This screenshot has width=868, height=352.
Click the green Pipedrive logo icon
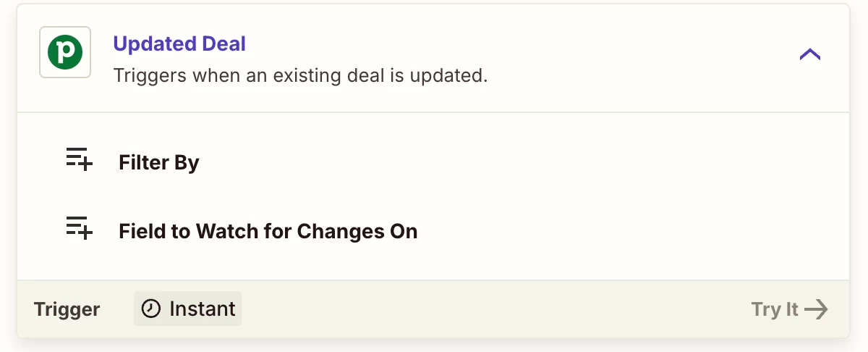coord(65,52)
